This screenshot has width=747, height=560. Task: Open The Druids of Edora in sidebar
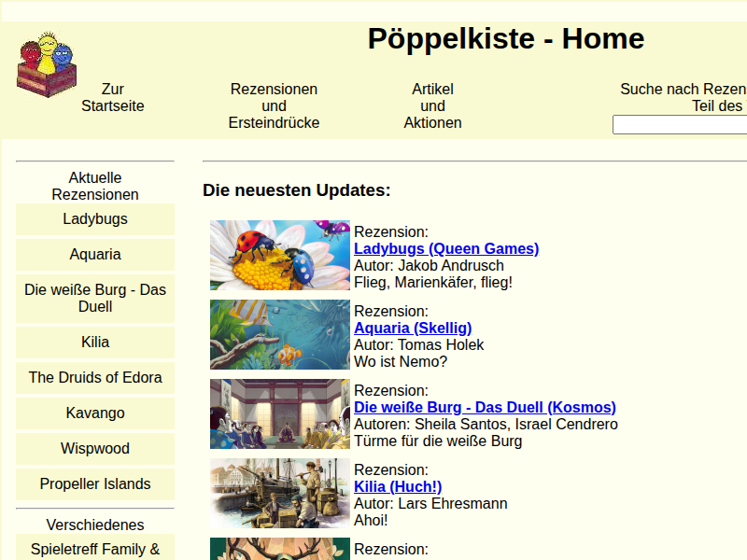[95, 378]
